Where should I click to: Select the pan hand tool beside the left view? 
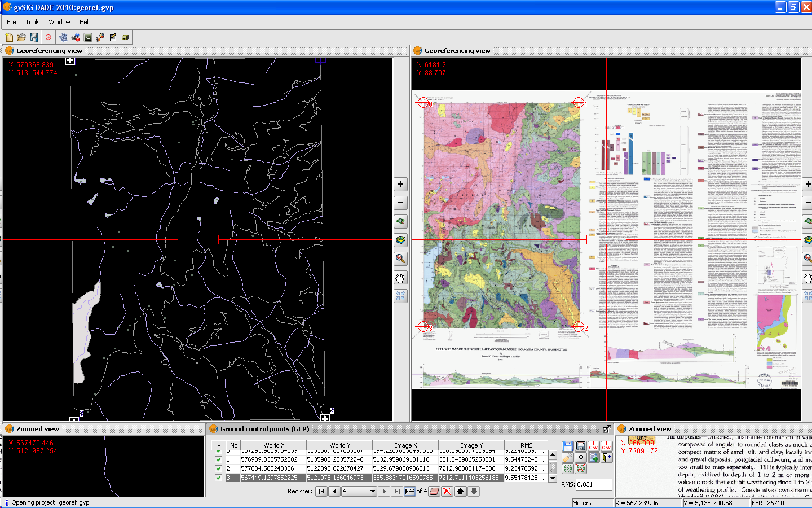(x=400, y=278)
